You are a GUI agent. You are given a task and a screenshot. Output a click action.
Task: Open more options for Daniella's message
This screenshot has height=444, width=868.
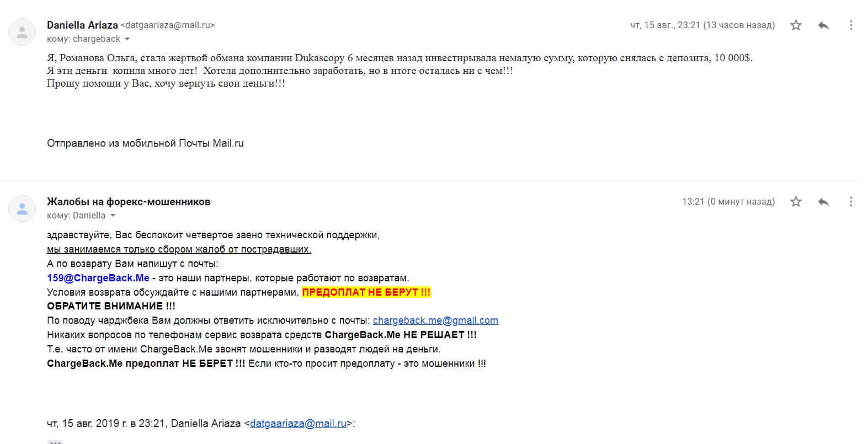pos(851,25)
